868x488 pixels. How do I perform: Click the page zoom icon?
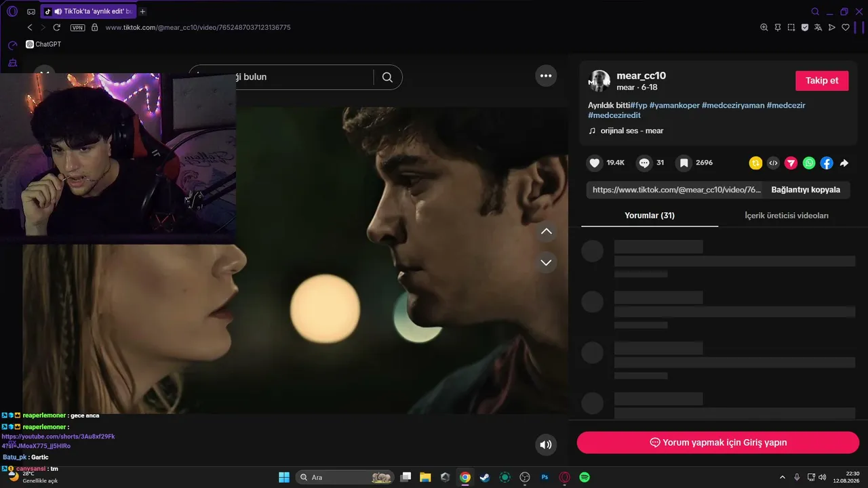764,27
